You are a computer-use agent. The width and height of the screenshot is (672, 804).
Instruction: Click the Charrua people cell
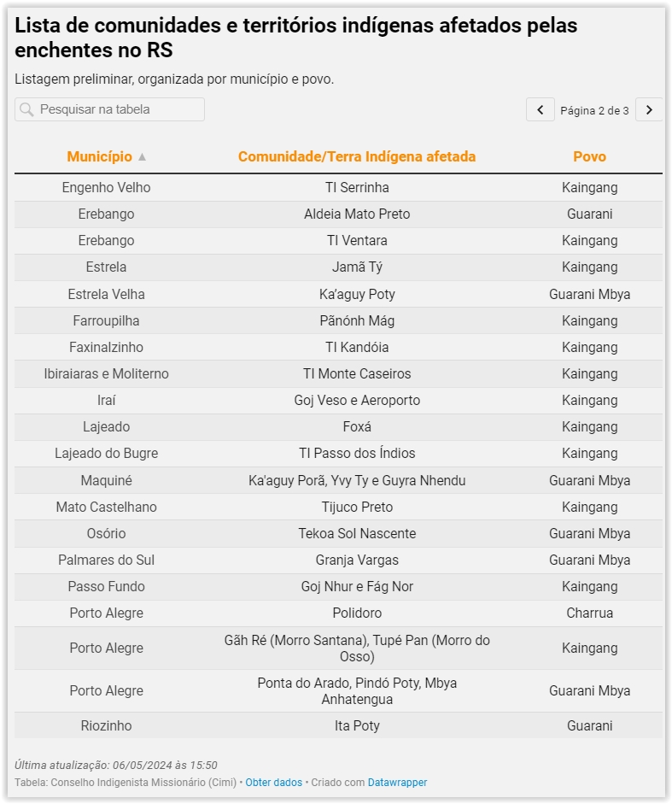(589, 613)
